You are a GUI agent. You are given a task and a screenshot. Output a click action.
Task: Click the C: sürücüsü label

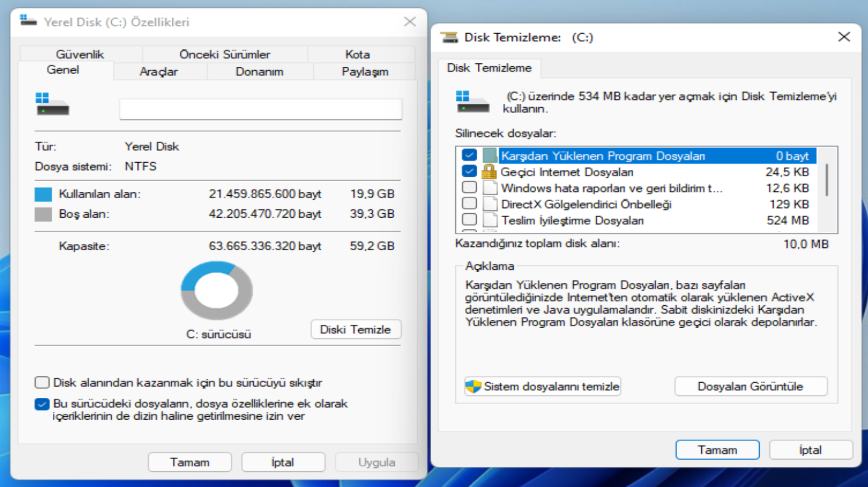click(218, 334)
